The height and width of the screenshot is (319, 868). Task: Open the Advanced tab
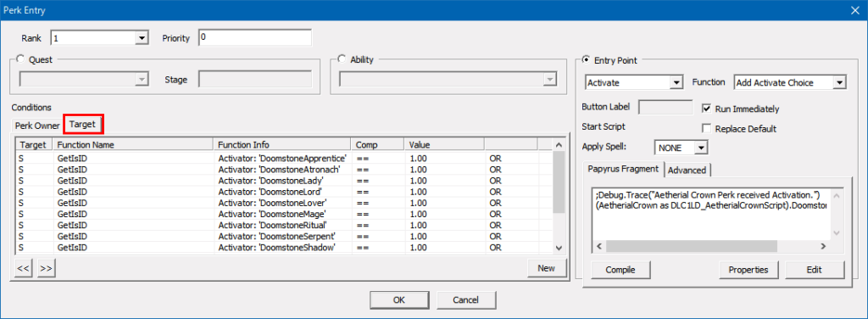(x=687, y=170)
